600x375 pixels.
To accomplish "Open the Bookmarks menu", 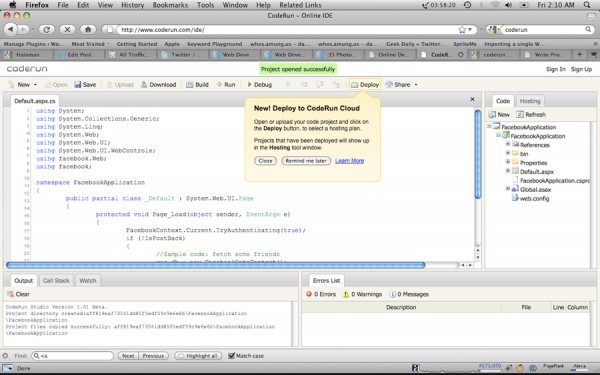I will [170, 5].
